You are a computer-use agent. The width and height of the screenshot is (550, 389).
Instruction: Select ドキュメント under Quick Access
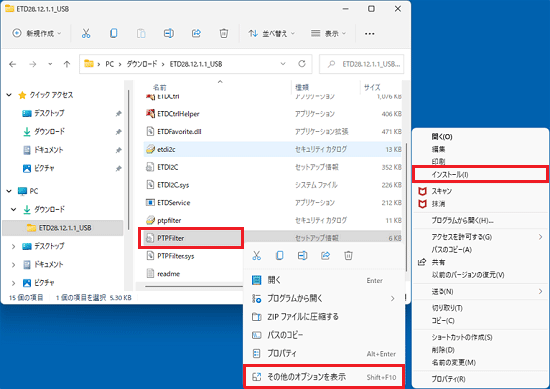(48, 150)
